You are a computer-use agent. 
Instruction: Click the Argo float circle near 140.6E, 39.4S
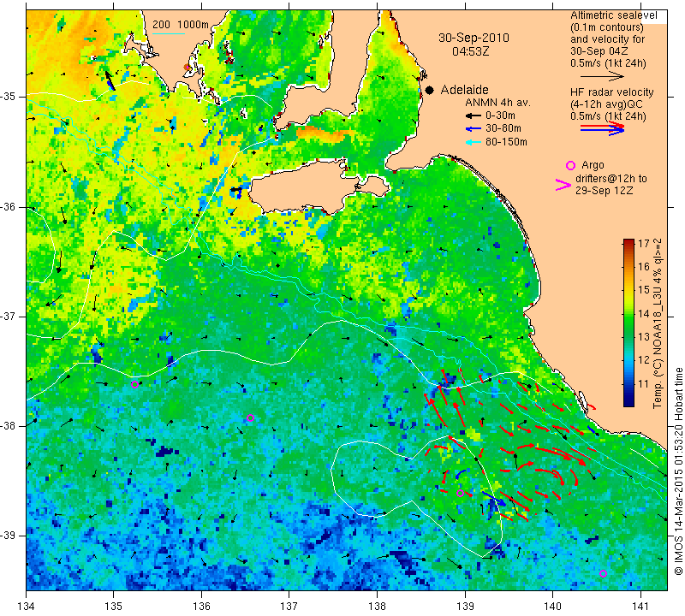point(603,574)
